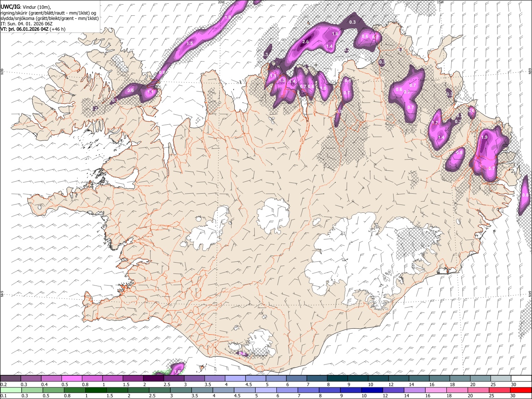Pick darkest green lower legend swatch at 1
This screenshot has width=532, height=399.
click(x=96, y=390)
